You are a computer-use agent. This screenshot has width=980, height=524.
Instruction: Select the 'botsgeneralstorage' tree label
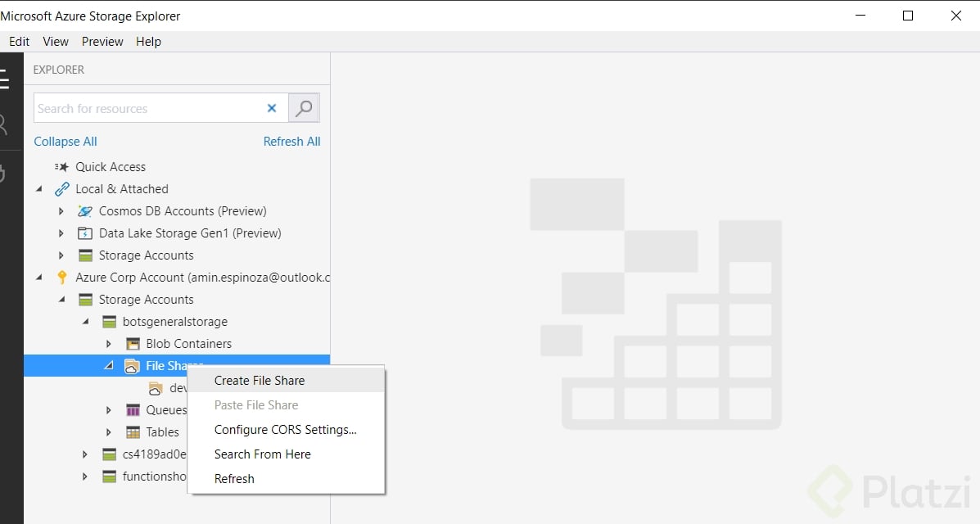[175, 322]
